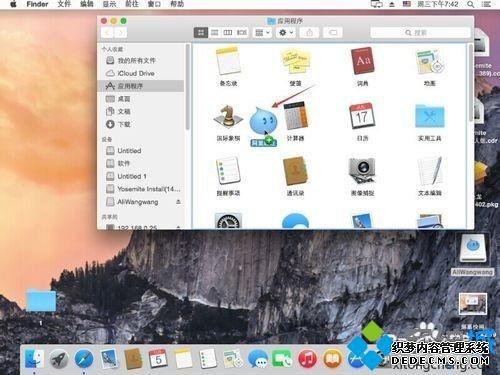This screenshot has height=375, width=500.
Task: Select the 文本编辑 TextEdit app icon
Action: point(430,171)
